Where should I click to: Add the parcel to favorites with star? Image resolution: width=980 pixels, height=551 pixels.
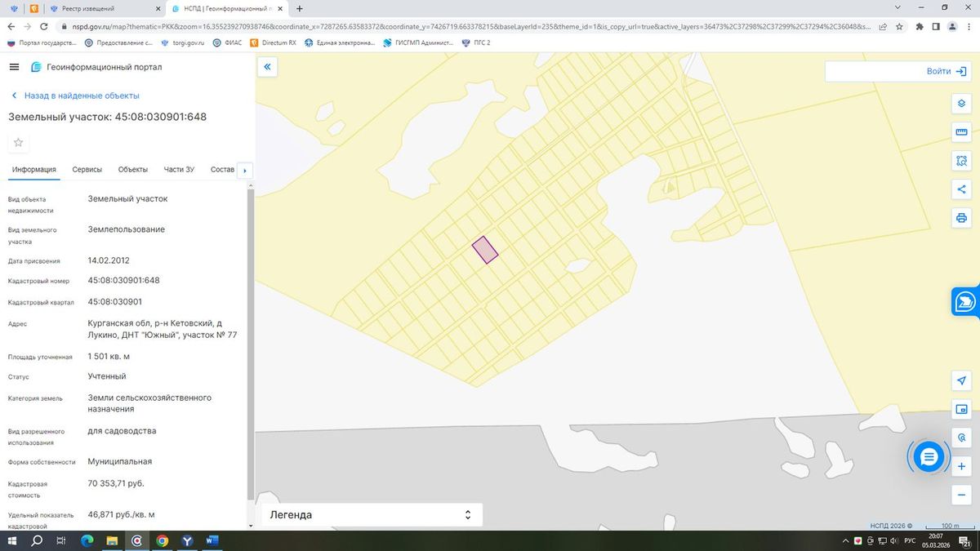point(19,142)
